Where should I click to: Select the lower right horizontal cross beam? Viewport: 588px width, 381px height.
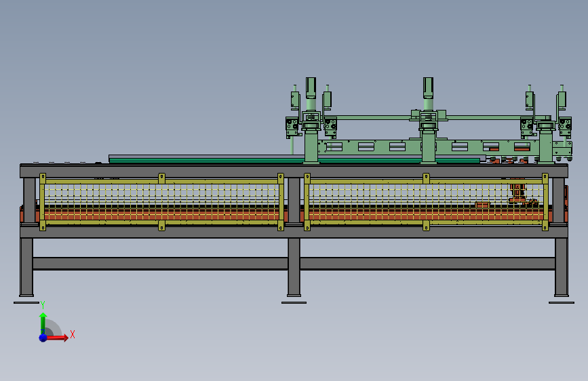(x=427, y=264)
